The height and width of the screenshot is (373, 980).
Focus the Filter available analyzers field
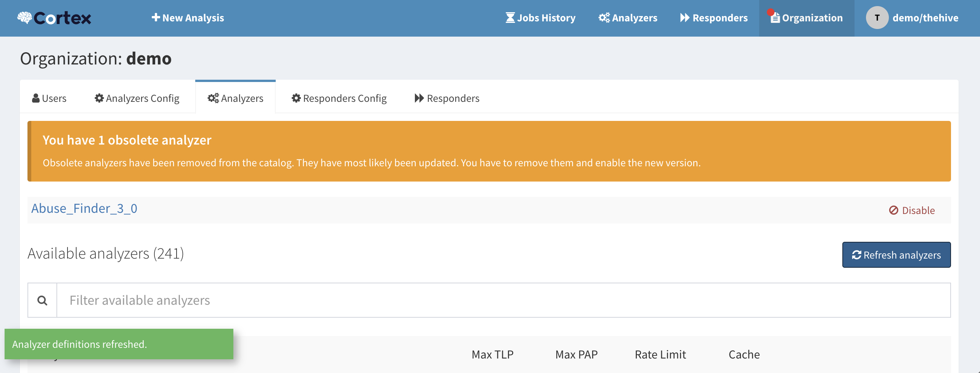pyautogui.click(x=503, y=301)
